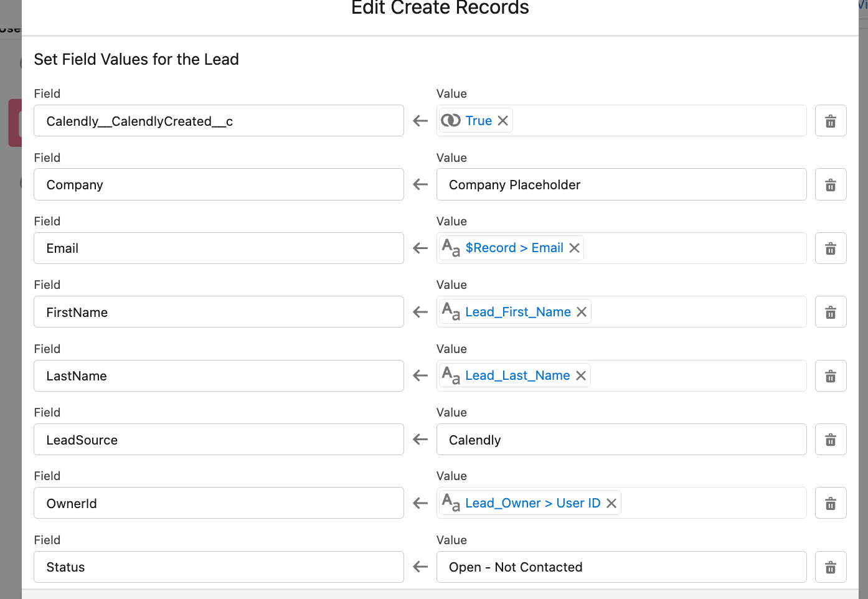Remove the FirstName field assignment row
The image size is (868, 599).
(830, 312)
